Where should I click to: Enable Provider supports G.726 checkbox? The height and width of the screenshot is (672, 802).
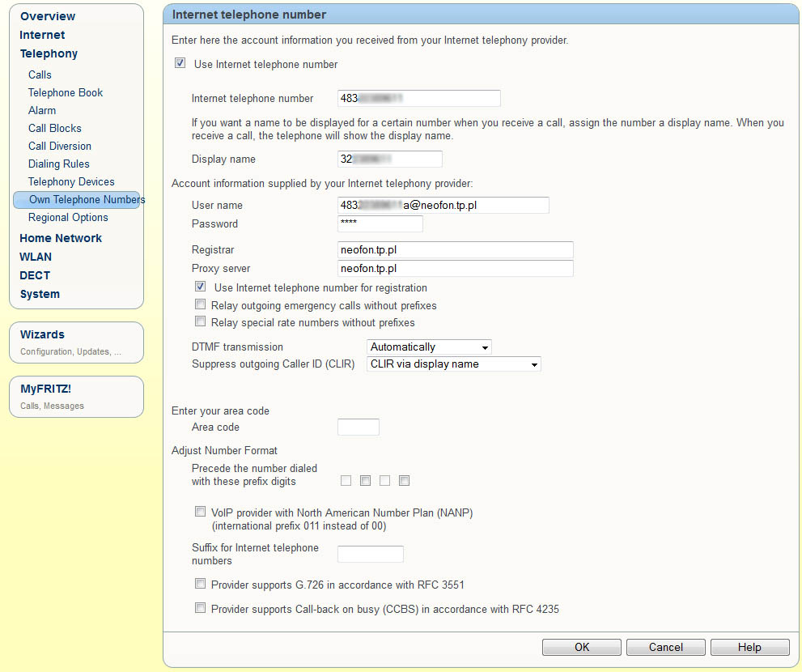tap(201, 584)
